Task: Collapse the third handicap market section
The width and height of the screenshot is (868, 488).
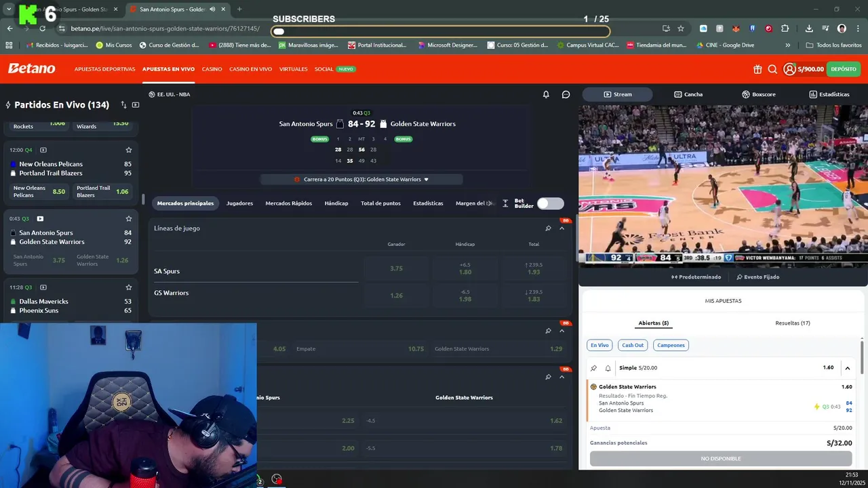Action: click(x=561, y=377)
